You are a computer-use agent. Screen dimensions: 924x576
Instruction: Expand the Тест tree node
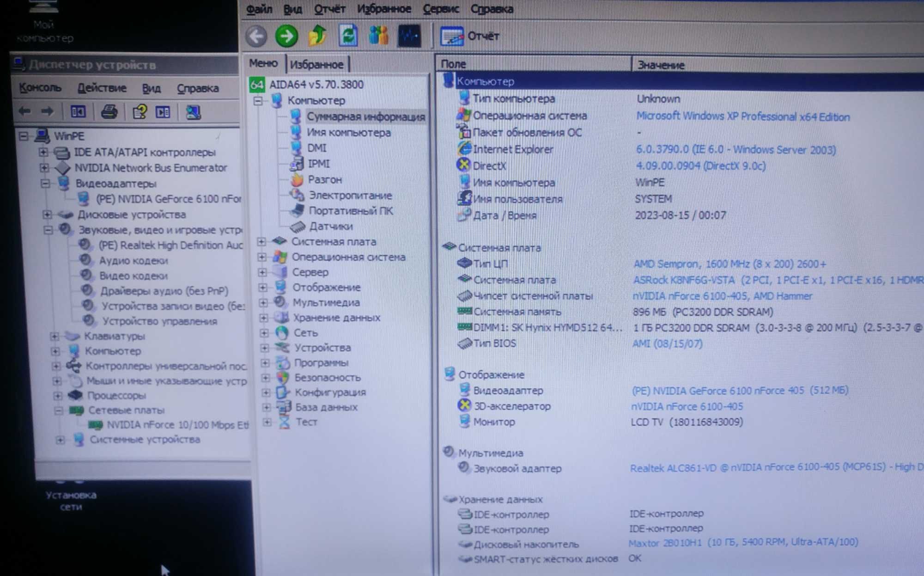coord(267,422)
